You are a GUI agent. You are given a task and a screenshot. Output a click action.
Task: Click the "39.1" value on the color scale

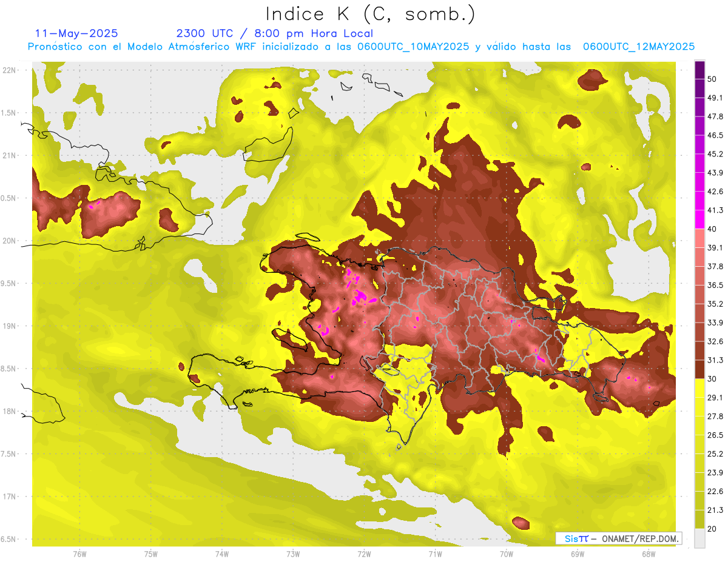click(x=715, y=248)
